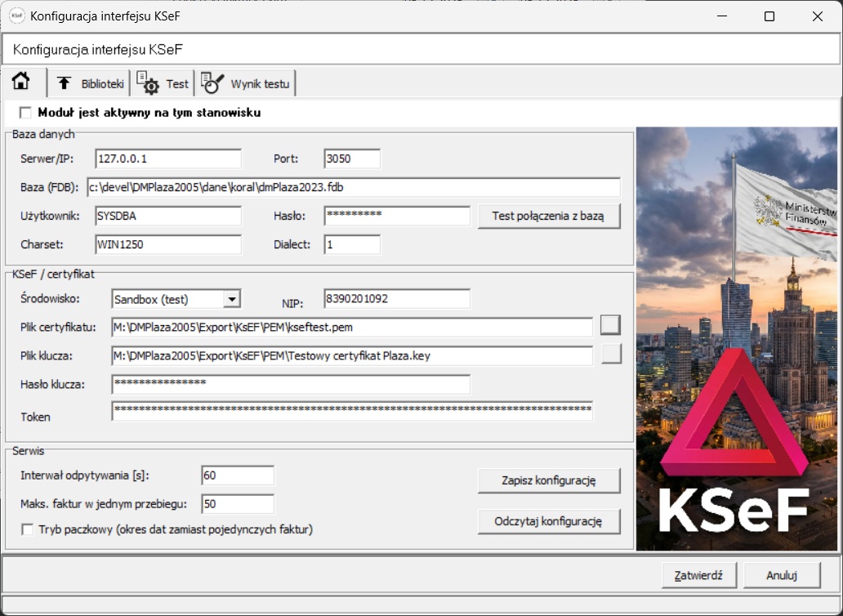Focus the Serwer/IP field
The height and width of the screenshot is (616, 843).
168,158
